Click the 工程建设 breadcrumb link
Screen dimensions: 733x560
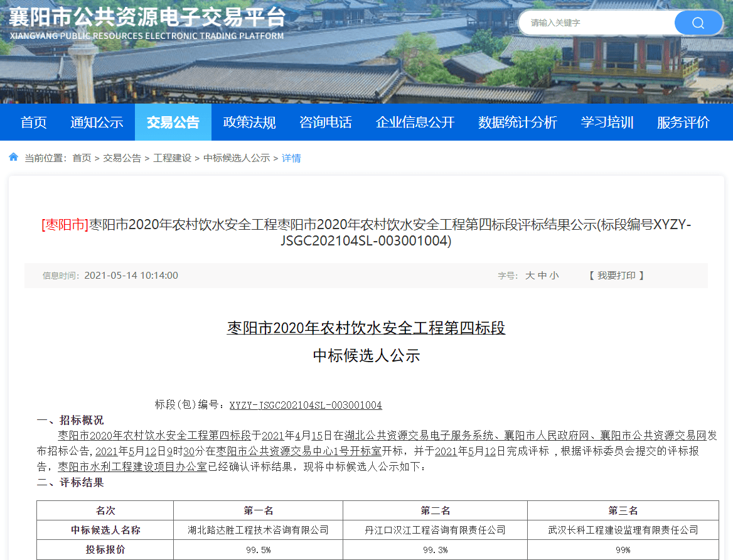click(172, 158)
